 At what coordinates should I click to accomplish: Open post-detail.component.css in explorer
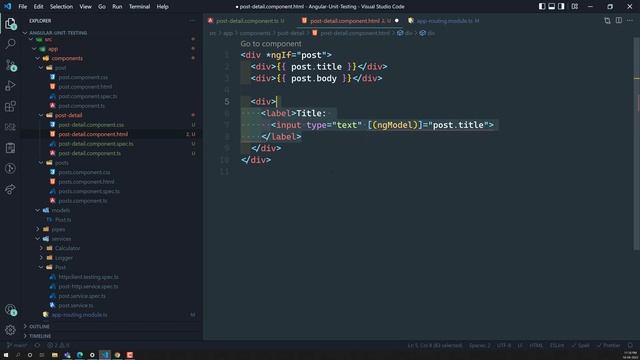pyautogui.click(x=91, y=124)
